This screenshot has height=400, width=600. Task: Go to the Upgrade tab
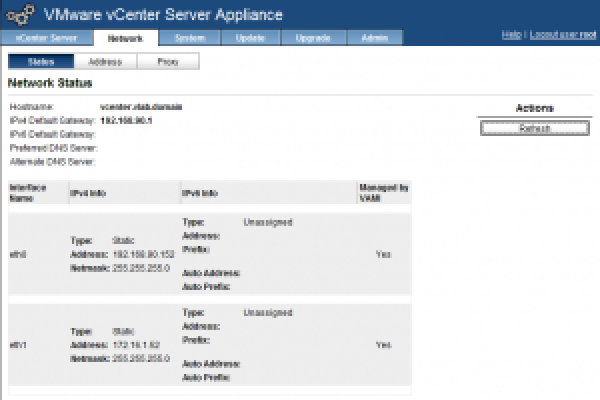(x=313, y=38)
